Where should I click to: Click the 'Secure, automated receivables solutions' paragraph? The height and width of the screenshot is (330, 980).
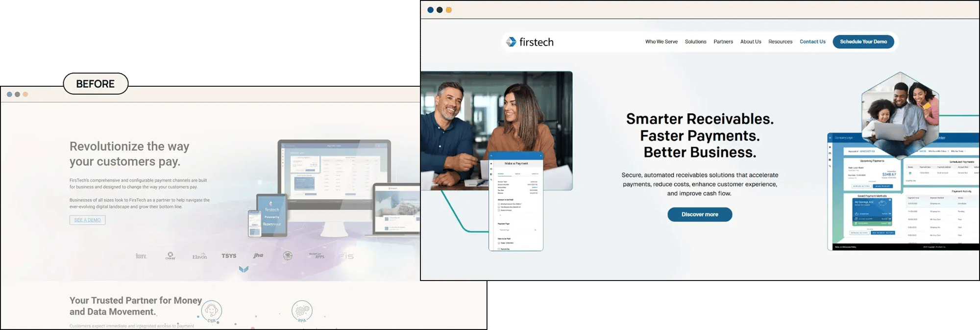point(700,184)
